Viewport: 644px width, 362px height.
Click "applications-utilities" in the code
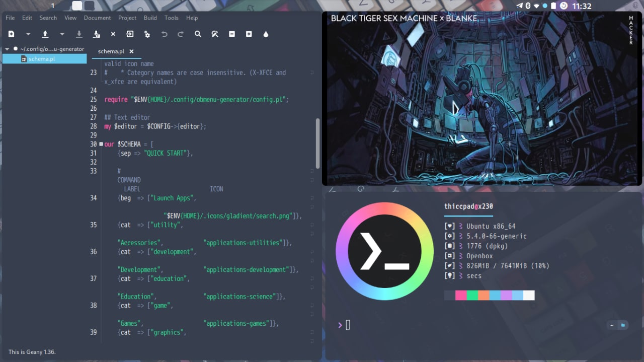coord(244,243)
